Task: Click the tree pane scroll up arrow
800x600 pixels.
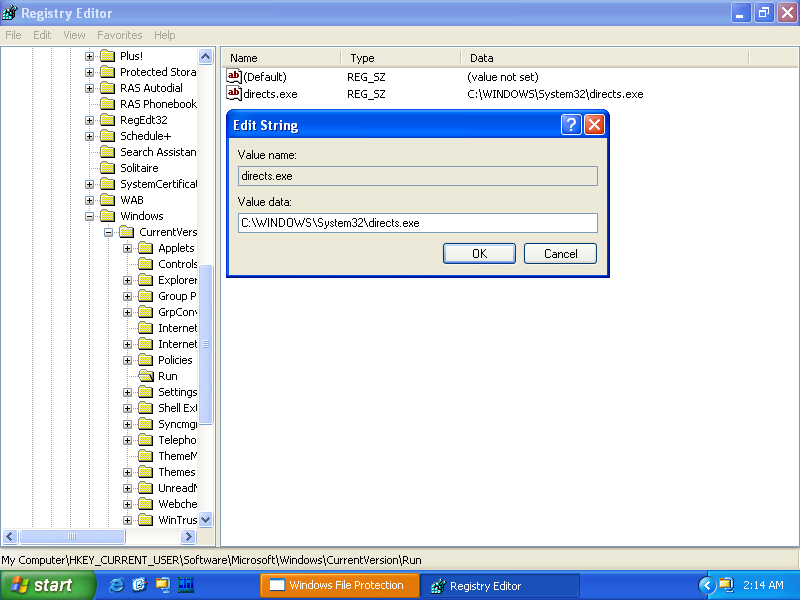Action: (x=206, y=56)
